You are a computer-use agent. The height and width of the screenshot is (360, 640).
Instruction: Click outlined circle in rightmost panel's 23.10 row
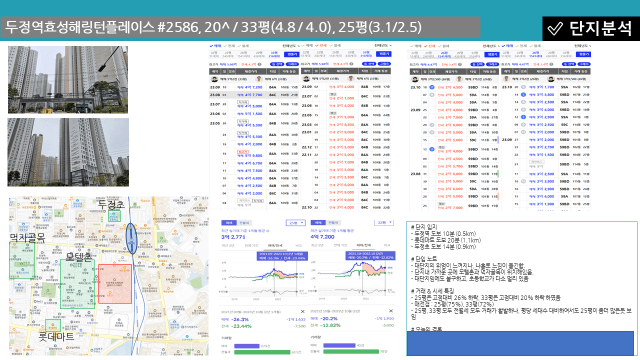coord(523,87)
